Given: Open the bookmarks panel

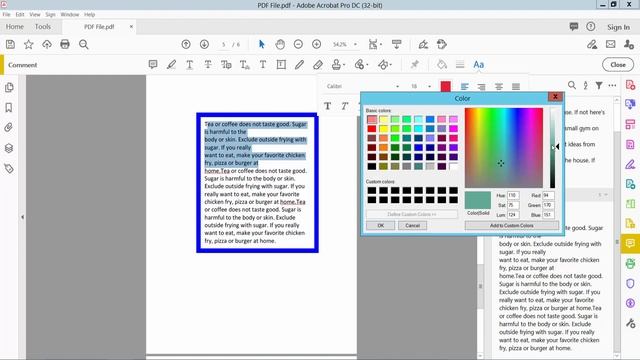Looking at the screenshot, I should click(9, 108).
